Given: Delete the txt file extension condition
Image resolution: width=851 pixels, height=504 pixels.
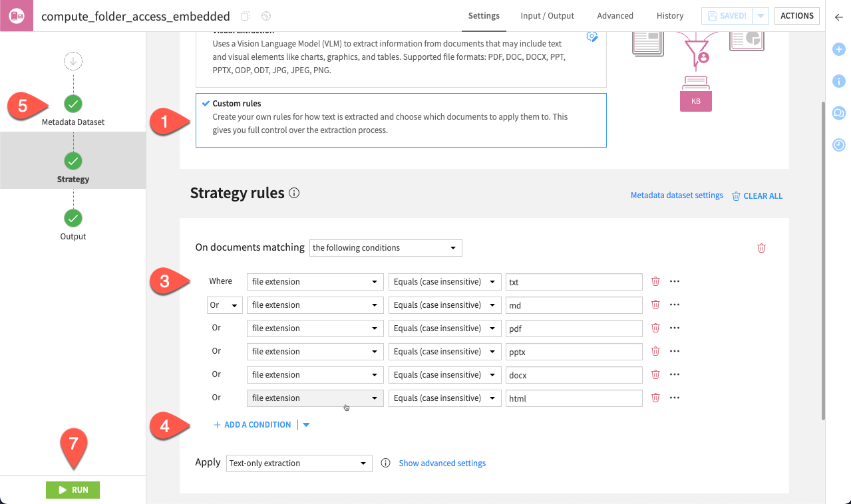Looking at the screenshot, I should [x=655, y=282].
